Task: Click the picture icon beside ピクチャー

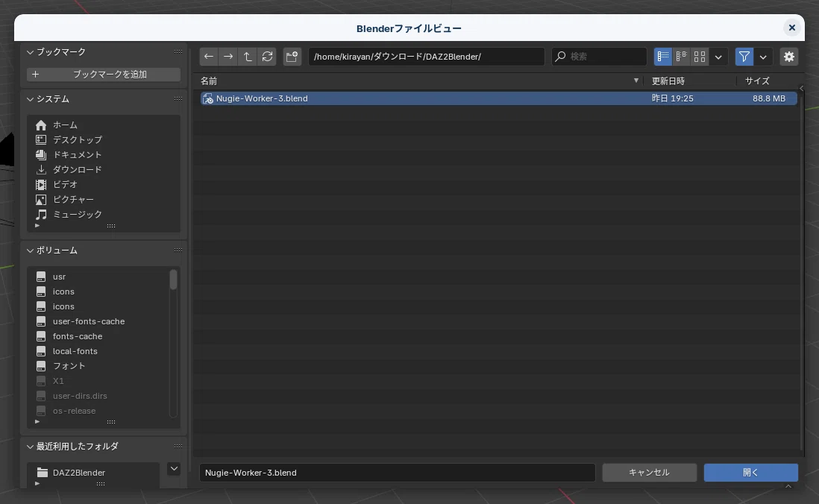Action: [x=41, y=200]
